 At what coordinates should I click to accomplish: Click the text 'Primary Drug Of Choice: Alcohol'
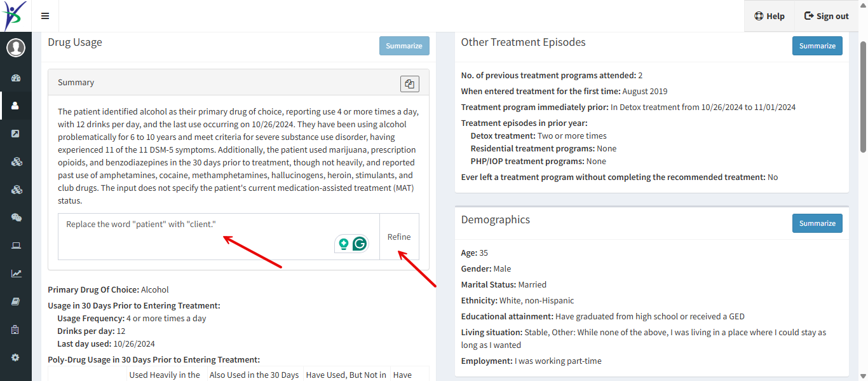pyautogui.click(x=108, y=290)
